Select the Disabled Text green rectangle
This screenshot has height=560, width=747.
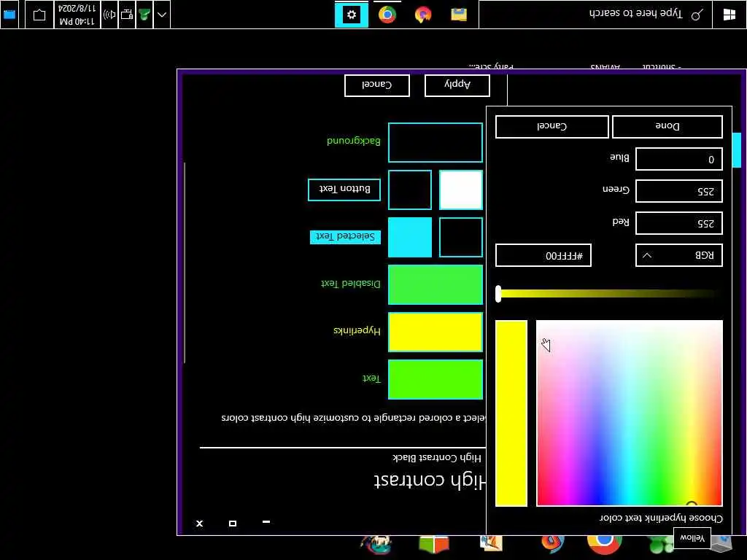[x=436, y=284]
